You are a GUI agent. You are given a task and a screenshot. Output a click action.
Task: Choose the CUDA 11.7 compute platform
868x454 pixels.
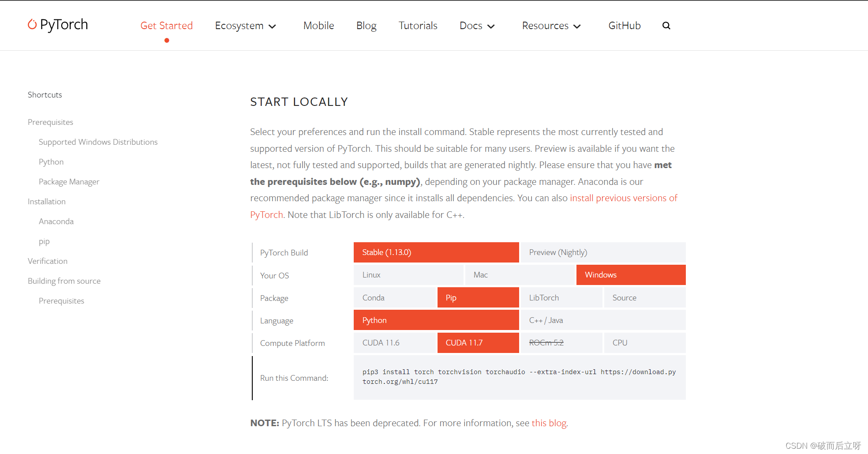click(478, 343)
